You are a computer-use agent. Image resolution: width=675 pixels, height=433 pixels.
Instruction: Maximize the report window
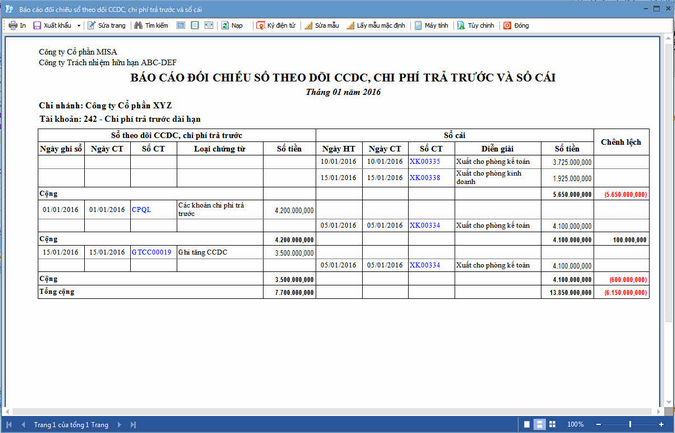(656, 8)
